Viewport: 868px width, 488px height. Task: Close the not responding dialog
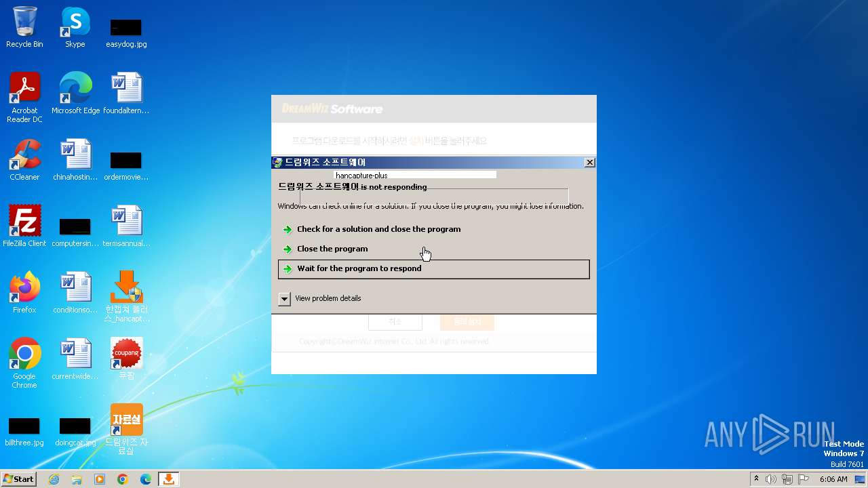[589, 163]
